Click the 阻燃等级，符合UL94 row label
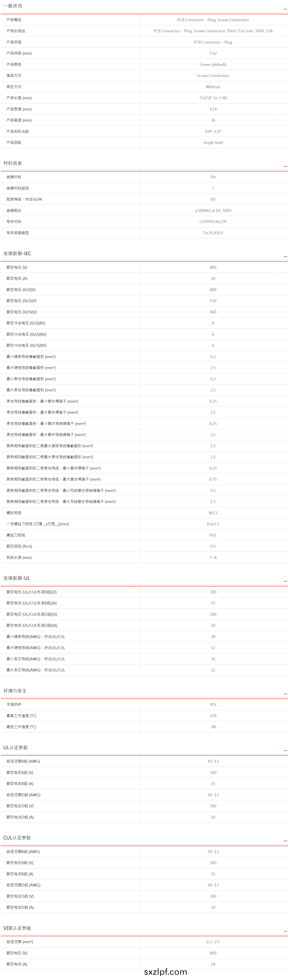 point(24,199)
